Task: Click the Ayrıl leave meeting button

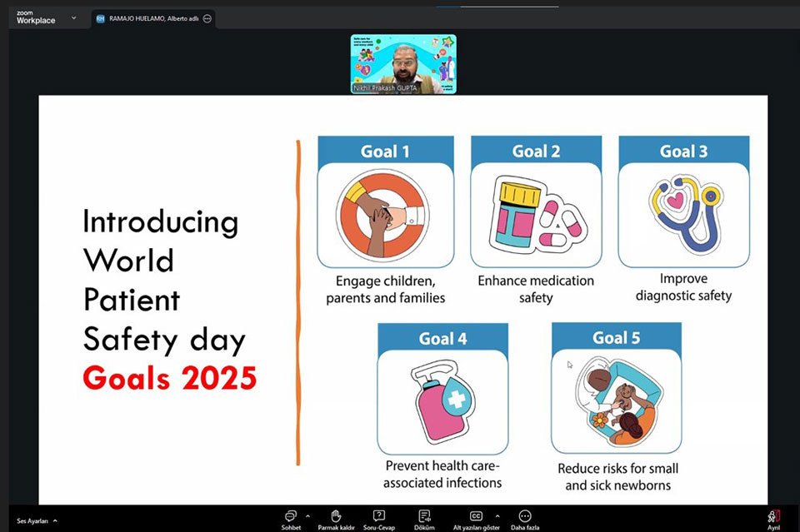Action: 773,519
